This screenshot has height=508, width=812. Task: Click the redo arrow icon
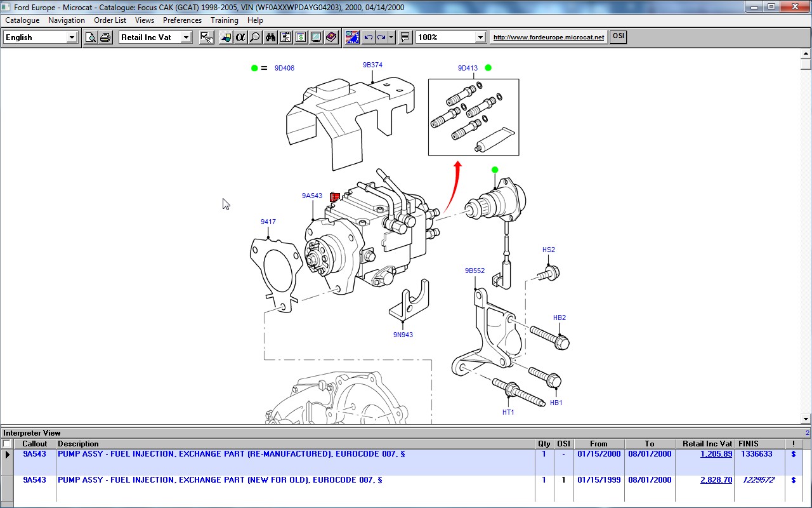[x=381, y=37]
